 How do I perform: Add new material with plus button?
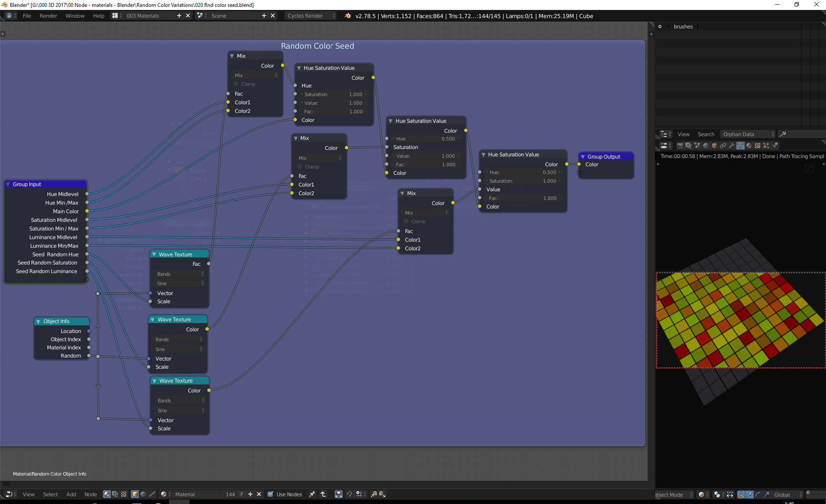250,494
